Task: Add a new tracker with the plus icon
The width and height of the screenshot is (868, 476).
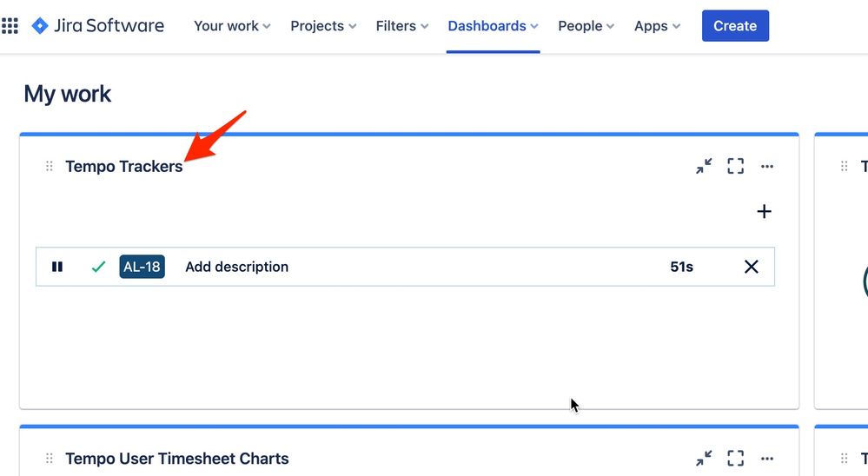Action: 764,211
